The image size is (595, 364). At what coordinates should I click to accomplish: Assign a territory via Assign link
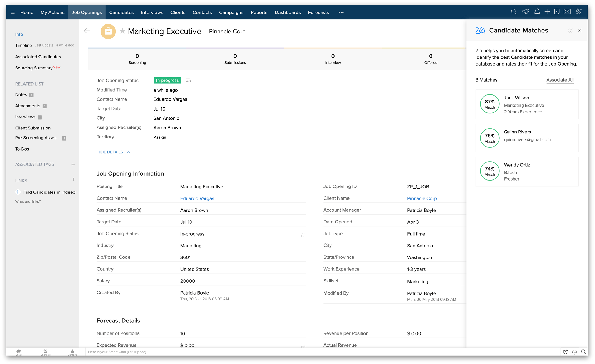tap(160, 137)
